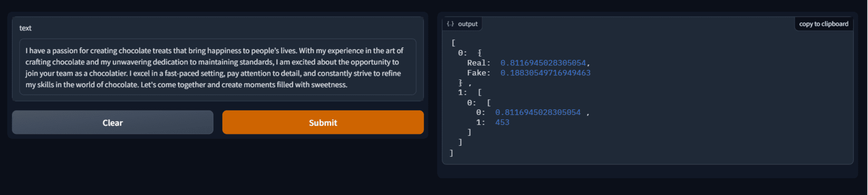Click the nested array's 0.8116945028305054 value
The image size is (868, 195).
click(x=537, y=112)
